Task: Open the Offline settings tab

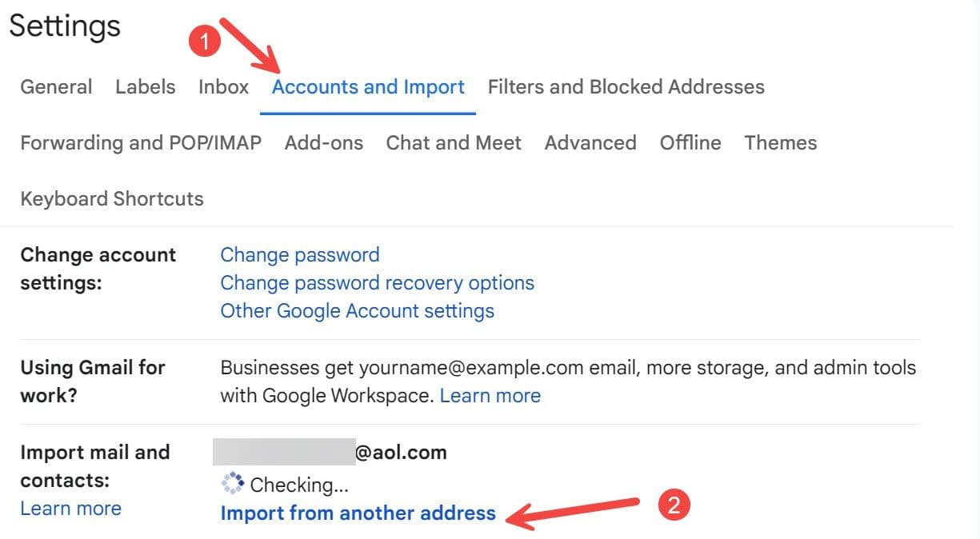Action: point(690,142)
